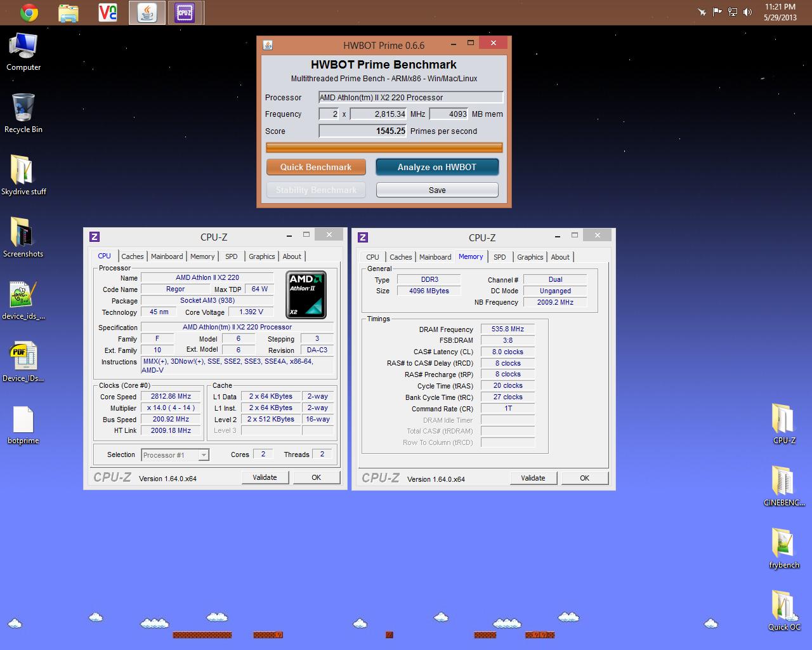The height and width of the screenshot is (650, 812).
Task: Click the HWBOT Prime orange progress bar
Action: (x=384, y=147)
